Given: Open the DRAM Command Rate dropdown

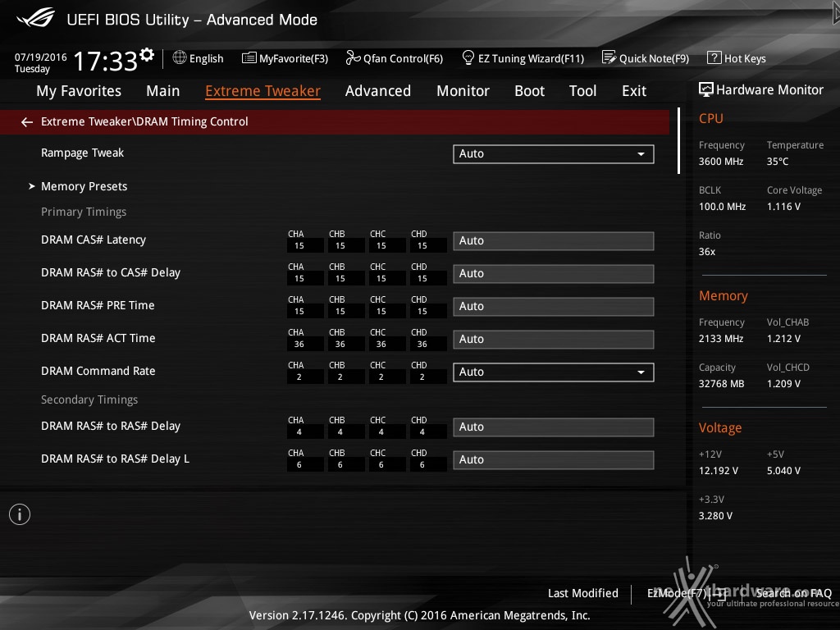Looking at the screenshot, I should coord(554,372).
